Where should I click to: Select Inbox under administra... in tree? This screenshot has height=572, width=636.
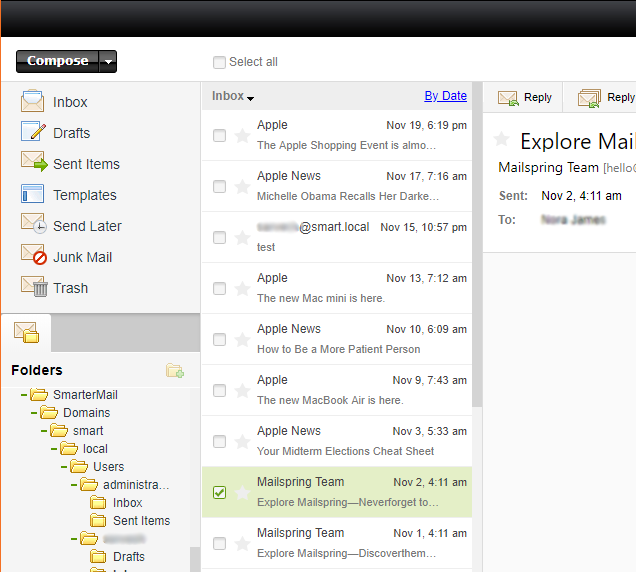coord(127,503)
